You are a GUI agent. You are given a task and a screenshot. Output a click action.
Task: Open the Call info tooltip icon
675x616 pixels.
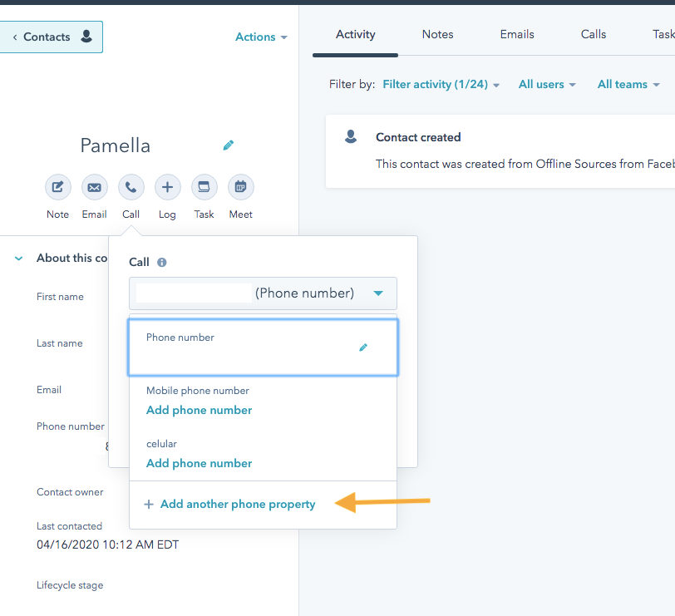[x=161, y=262]
